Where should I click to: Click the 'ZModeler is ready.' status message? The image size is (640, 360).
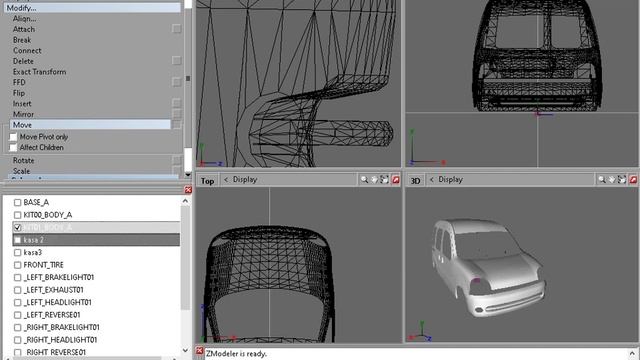click(x=236, y=353)
